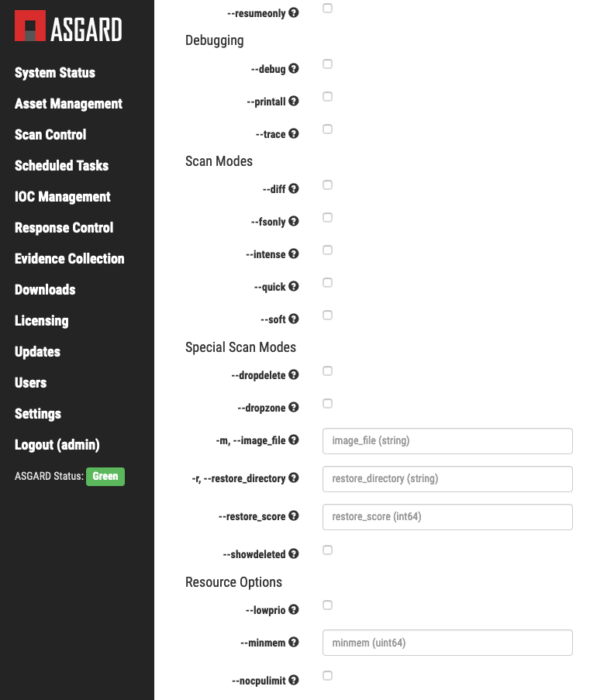Open Scan Control in sidebar
590x700 pixels.
50,135
